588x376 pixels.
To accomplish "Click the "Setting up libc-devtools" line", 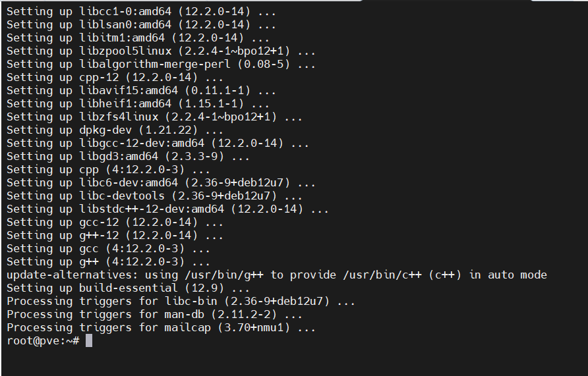I will click(155, 196).
